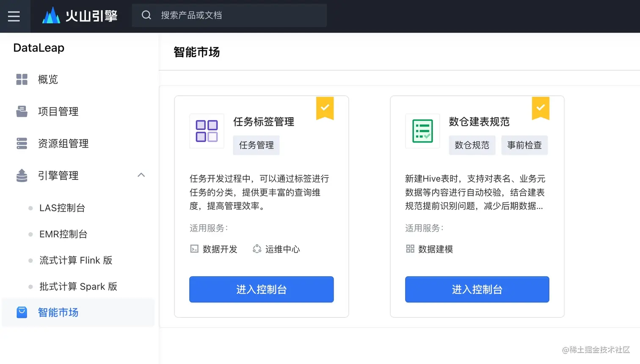Click the yellow checkmark ribbon on 任务标签管理

point(325,108)
